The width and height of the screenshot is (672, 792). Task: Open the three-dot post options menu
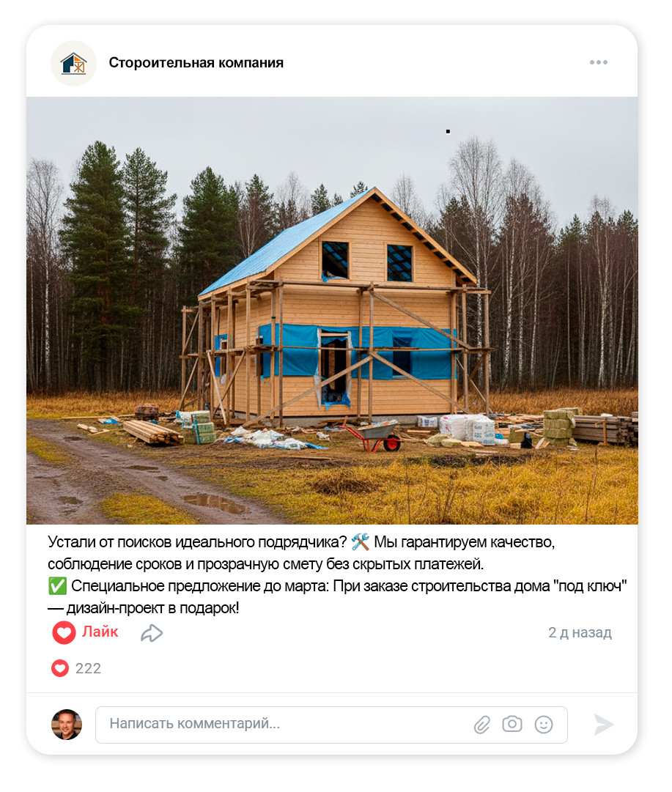(598, 62)
